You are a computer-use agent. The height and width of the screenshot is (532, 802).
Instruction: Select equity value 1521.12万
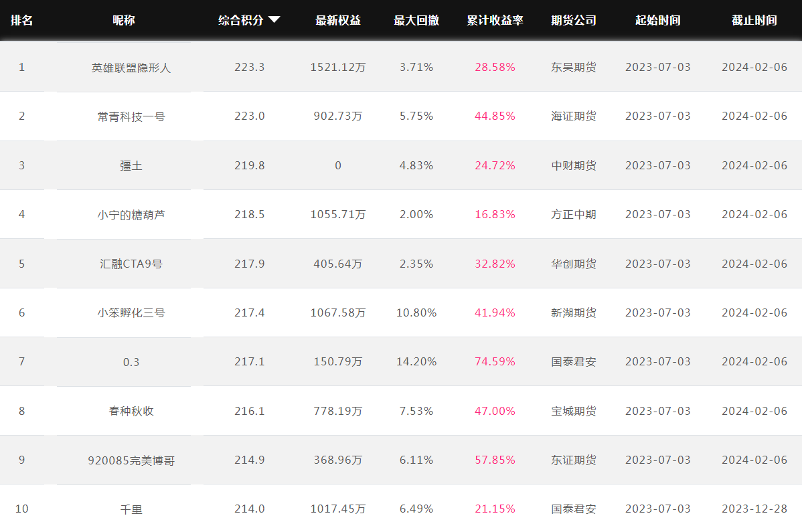tap(338, 67)
